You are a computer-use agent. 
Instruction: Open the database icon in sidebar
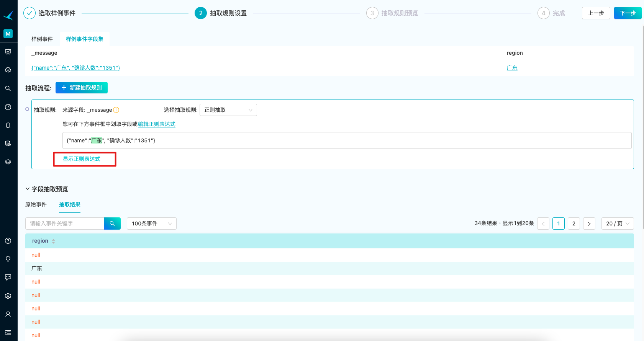tap(8, 144)
